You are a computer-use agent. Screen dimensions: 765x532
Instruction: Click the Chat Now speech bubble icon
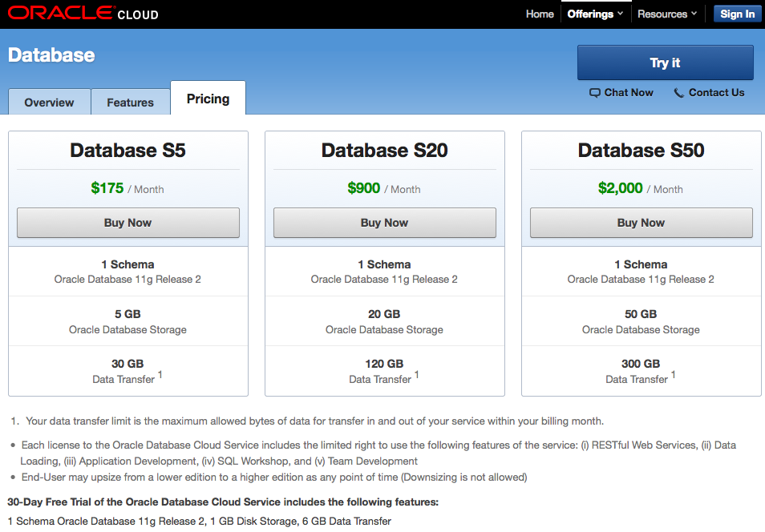(x=594, y=93)
